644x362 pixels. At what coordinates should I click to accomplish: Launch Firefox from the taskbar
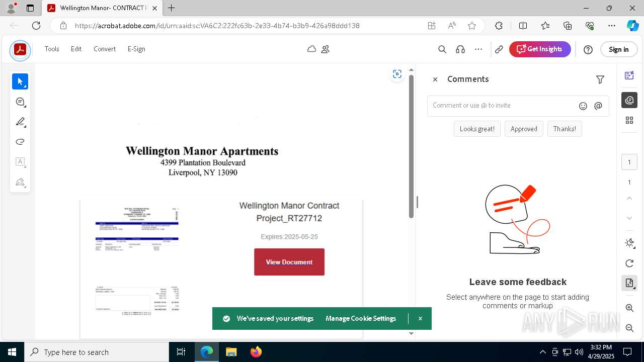pyautogui.click(x=256, y=352)
